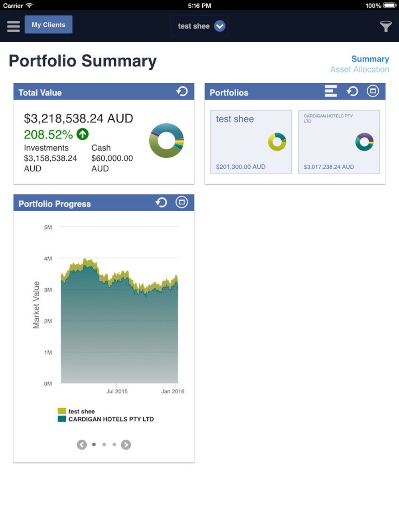Select the second chart page dot

click(x=104, y=444)
